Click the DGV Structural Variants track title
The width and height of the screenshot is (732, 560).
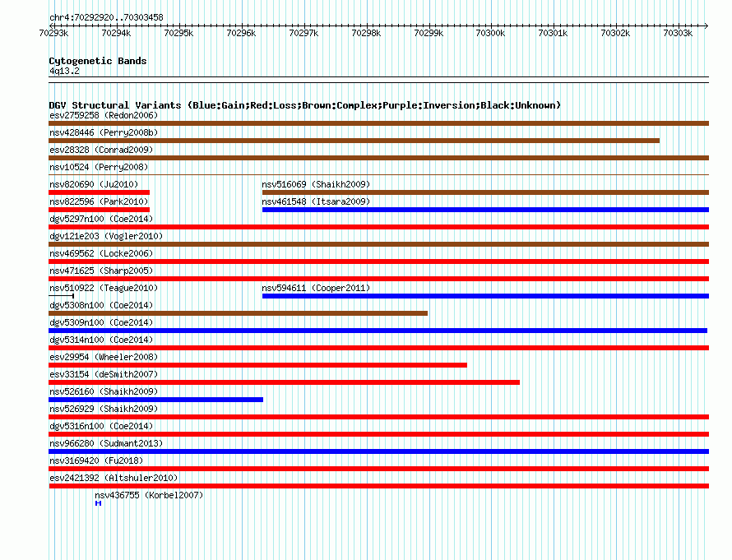coord(305,105)
